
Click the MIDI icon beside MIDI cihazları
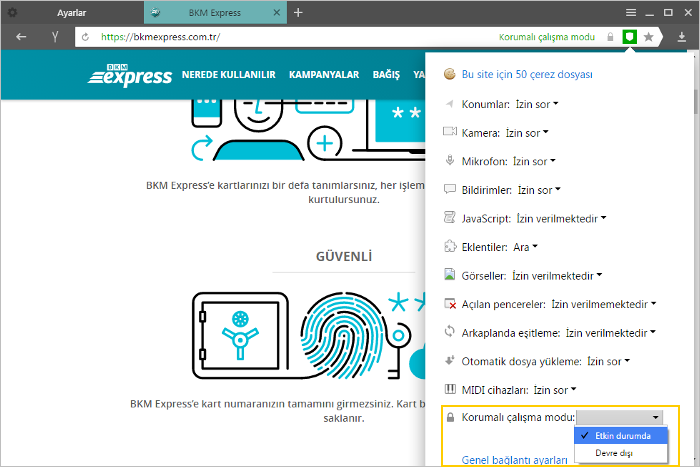(x=450, y=389)
